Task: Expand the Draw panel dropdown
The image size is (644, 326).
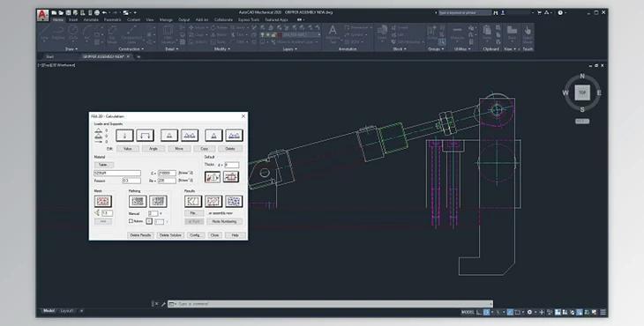Action: click(x=71, y=48)
